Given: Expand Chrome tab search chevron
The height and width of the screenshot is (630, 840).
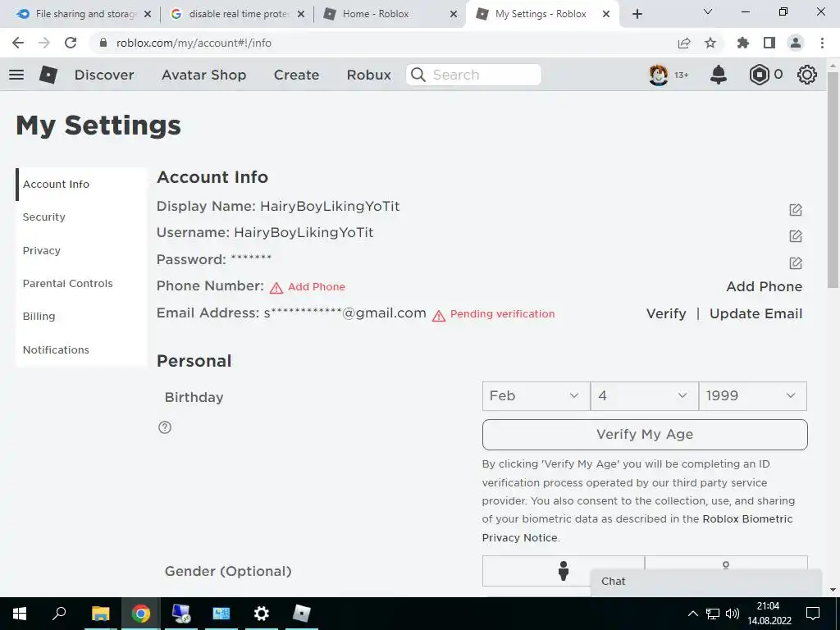Looking at the screenshot, I should tap(708, 11).
